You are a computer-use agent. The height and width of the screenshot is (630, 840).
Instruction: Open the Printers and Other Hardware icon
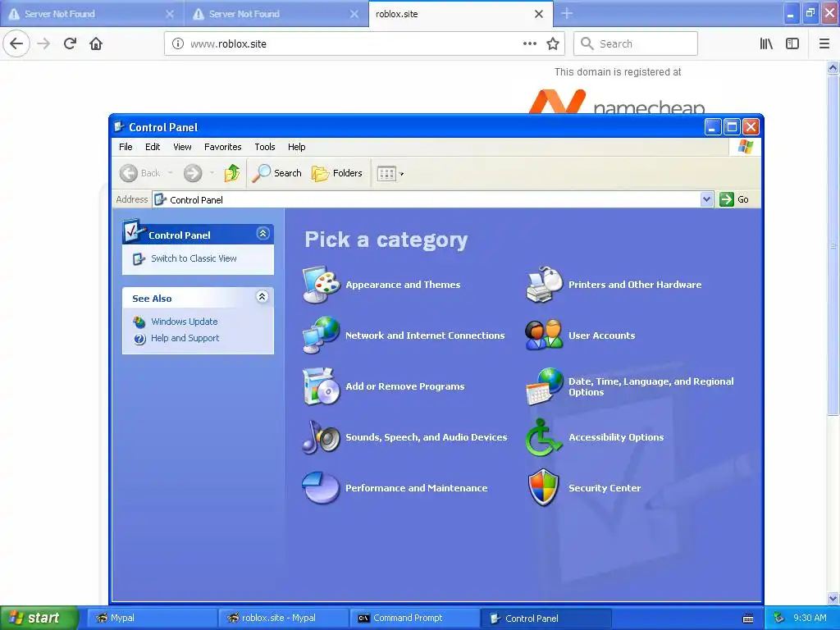(x=545, y=285)
